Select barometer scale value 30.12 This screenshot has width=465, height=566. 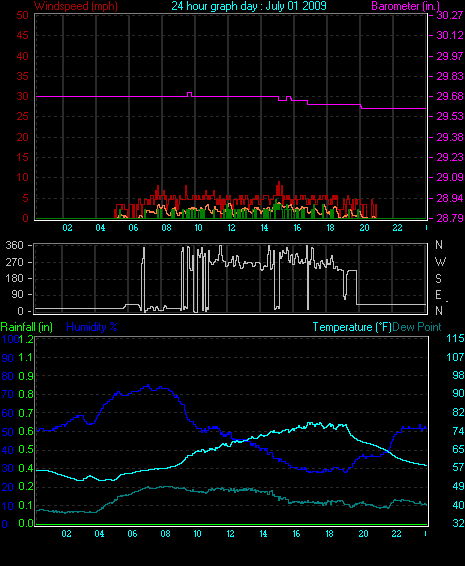(450, 35)
